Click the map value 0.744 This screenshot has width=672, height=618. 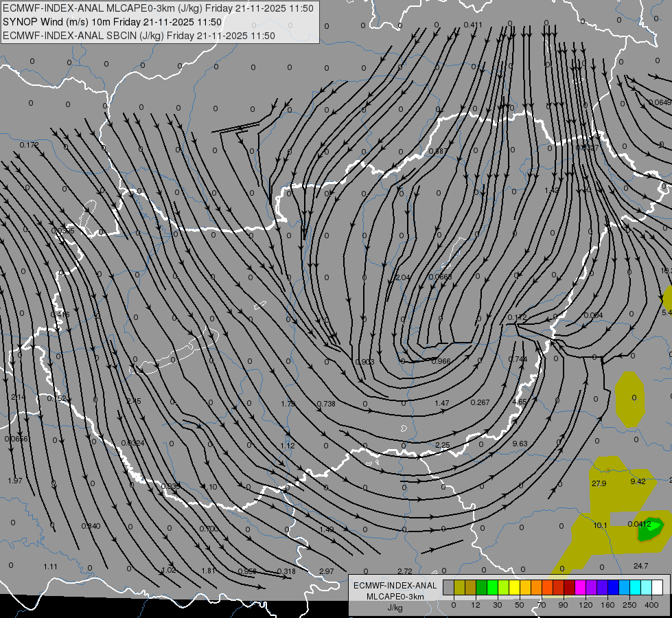tap(518, 359)
